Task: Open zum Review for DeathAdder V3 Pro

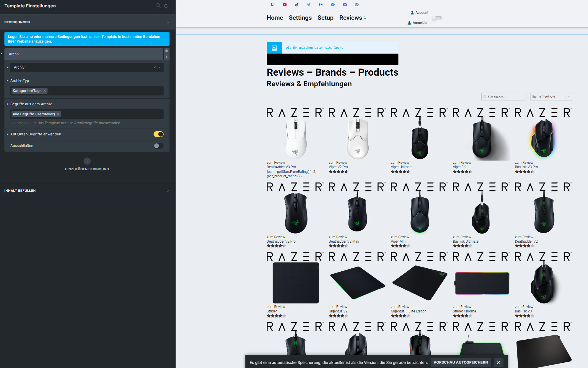Action: 276,163
